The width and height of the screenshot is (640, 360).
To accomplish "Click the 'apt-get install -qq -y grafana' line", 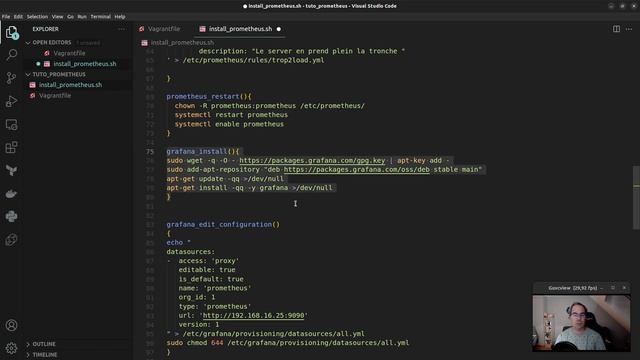I will point(249,188).
